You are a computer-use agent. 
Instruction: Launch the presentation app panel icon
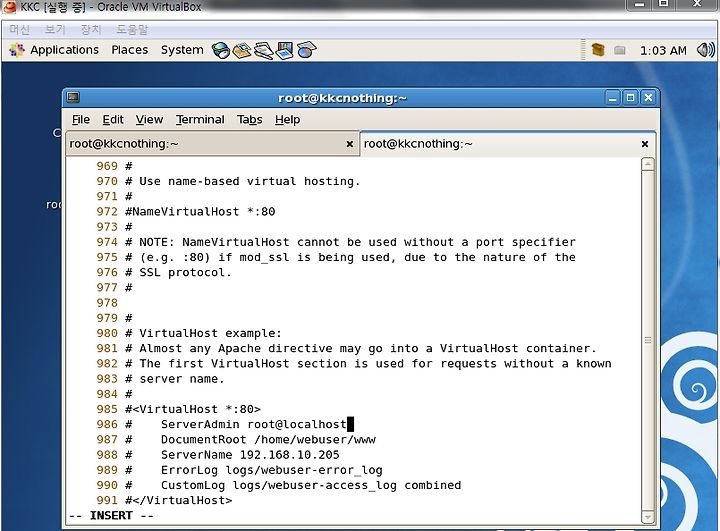(x=285, y=50)
